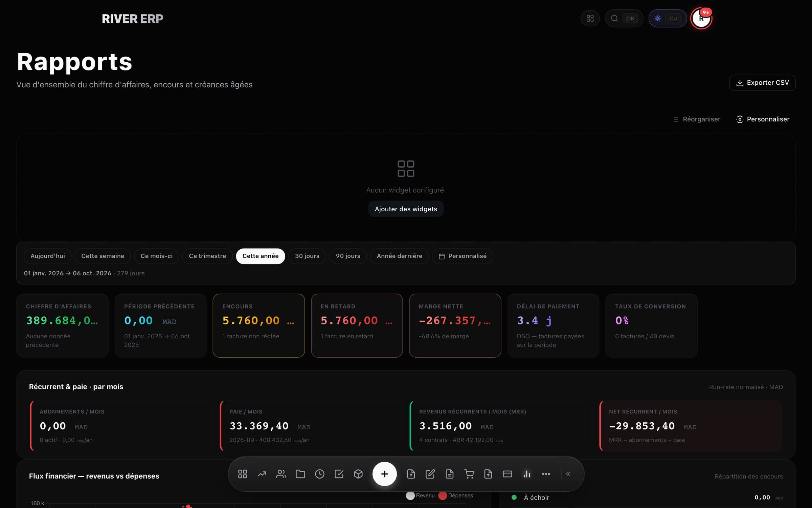Click the white plus button in the dock
This screenshot has height=508, width=812.
coord(384,474)
